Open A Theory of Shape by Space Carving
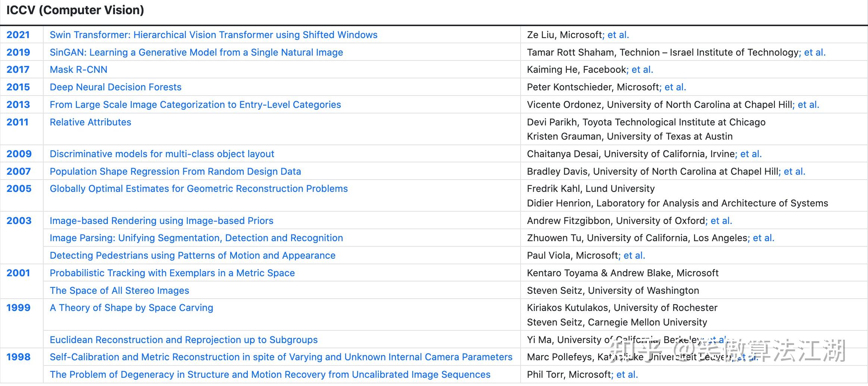 coord(131,308)
